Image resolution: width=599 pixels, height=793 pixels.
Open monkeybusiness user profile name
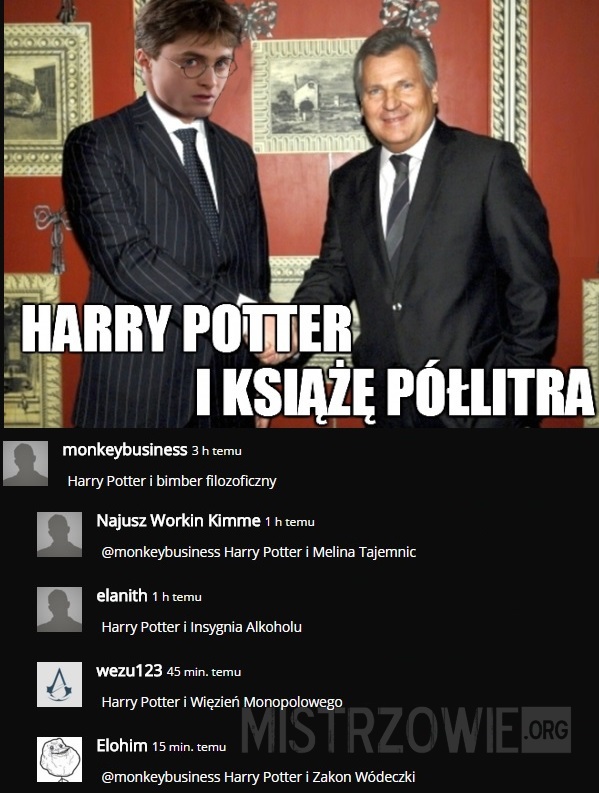pos(124,450)
